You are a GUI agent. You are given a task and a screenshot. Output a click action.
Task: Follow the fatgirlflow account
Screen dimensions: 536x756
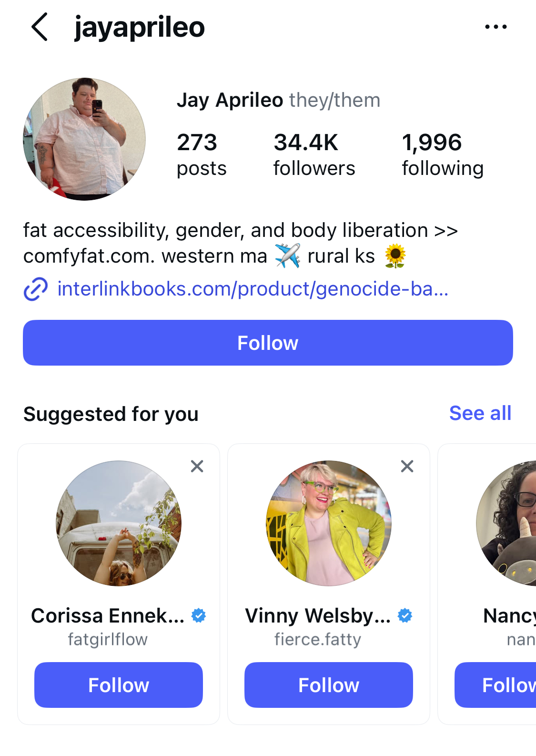tap(119, 685)
